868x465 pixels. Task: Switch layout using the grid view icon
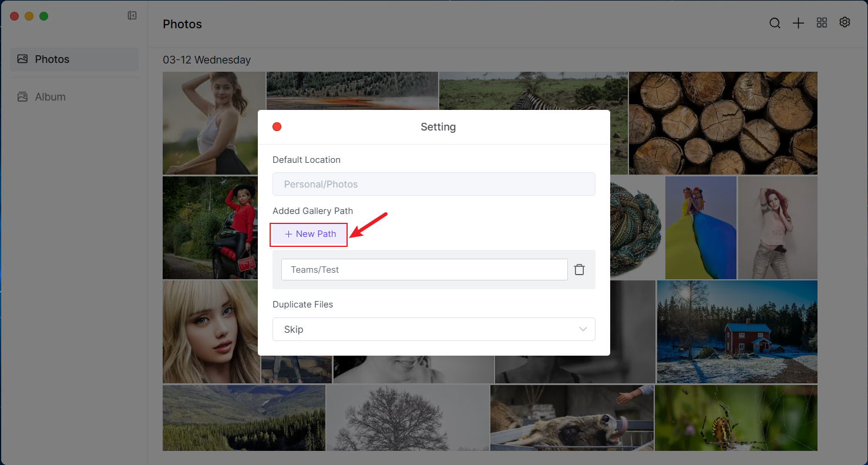[822, 23]
